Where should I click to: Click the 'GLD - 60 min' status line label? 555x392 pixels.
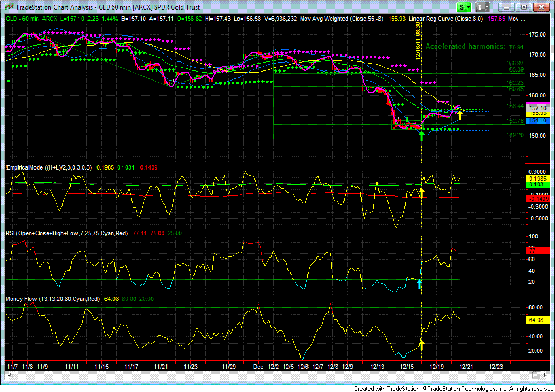22,19
